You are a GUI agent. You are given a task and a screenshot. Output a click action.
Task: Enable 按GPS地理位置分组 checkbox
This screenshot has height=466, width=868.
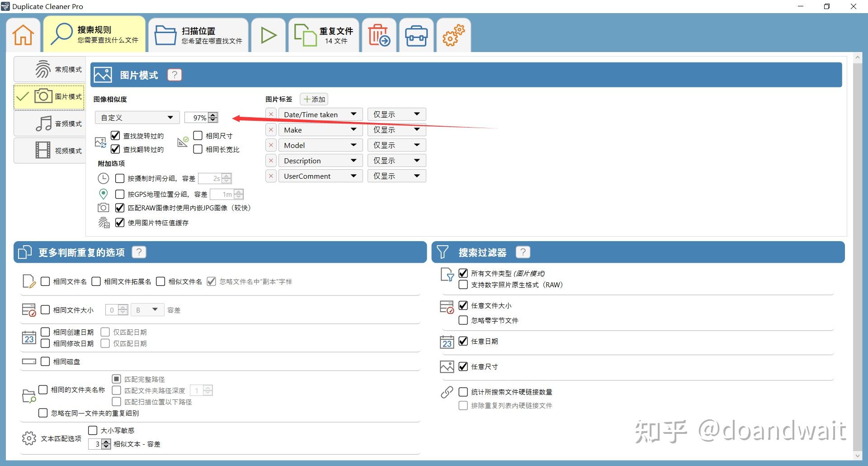point(120,194)
